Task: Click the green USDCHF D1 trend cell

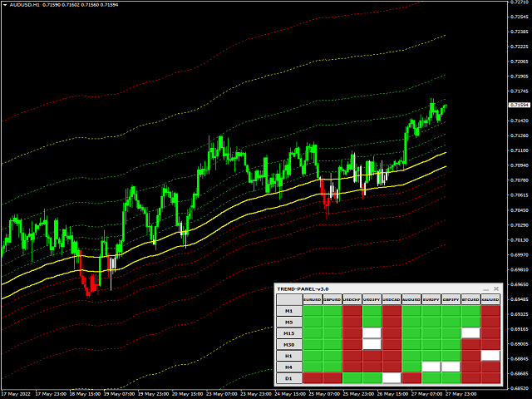Action: tap(352, 378)
